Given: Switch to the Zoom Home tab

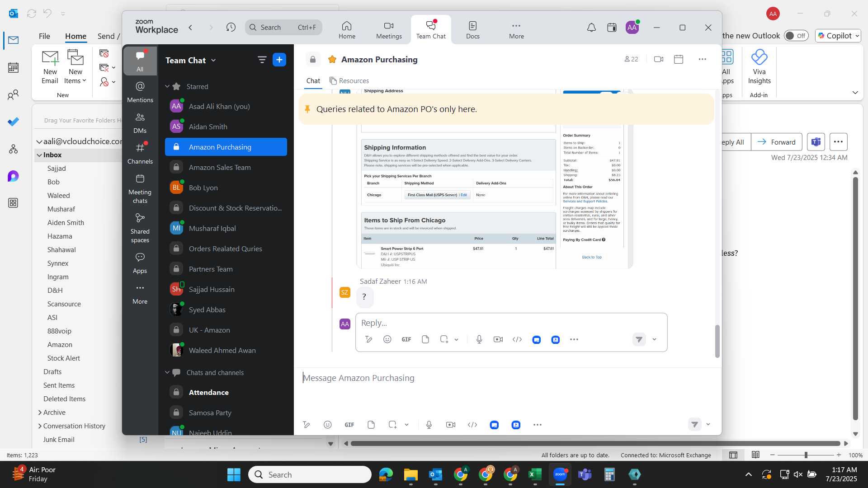Looking at the screenshot, I should [347, 30].
